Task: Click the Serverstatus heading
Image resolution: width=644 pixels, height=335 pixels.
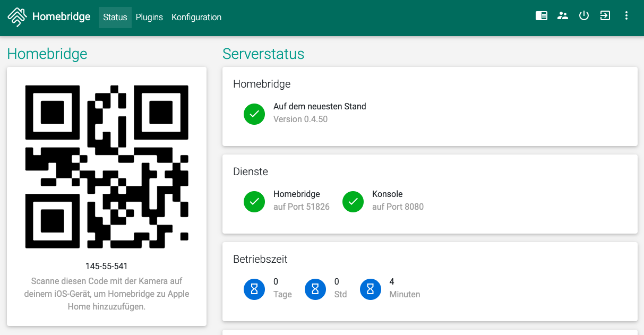Action: 263,54
